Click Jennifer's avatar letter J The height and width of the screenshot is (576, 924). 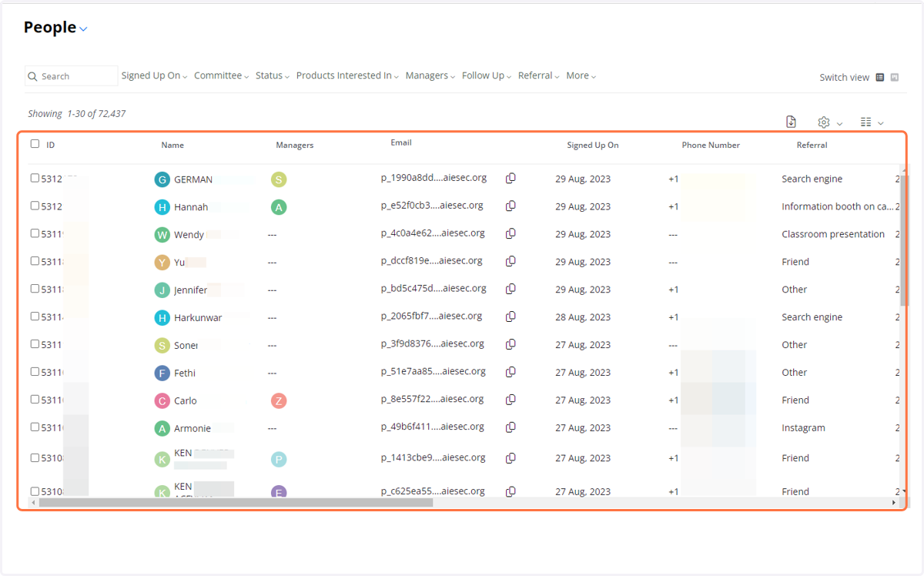tap(162, 290)
